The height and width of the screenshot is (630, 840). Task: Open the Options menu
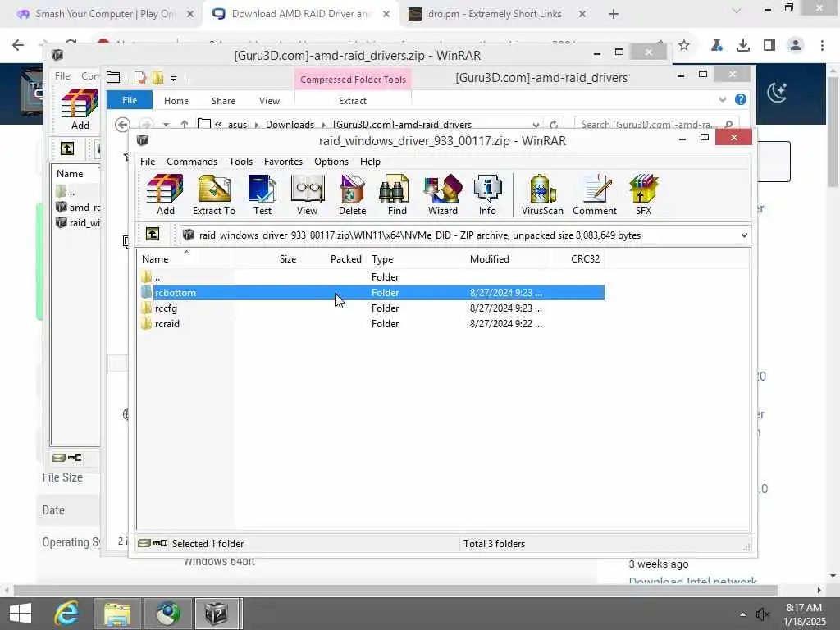click(x=331, y=162)
